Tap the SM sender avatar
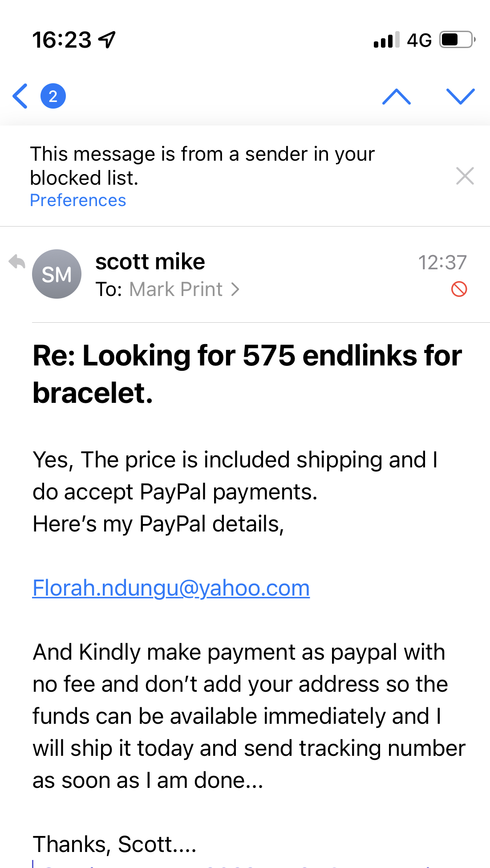 (57, 274)
